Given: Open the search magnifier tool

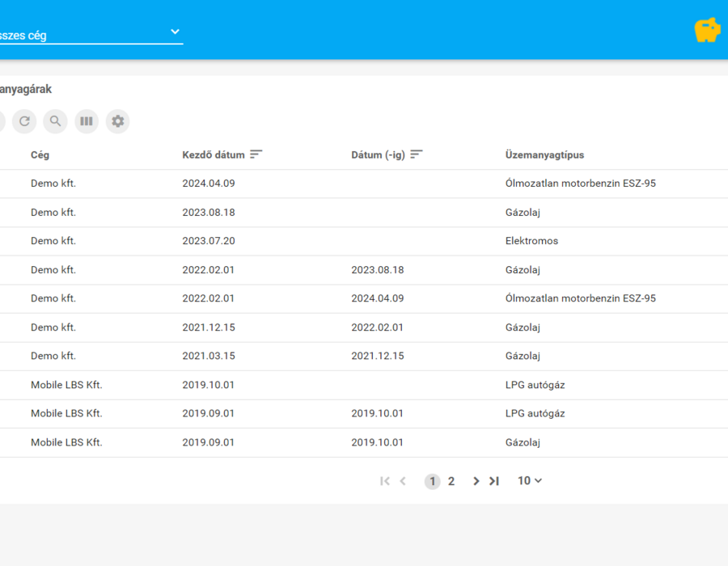Looking at the screenshot, I should pyautogui.click(x=55, y=121).
